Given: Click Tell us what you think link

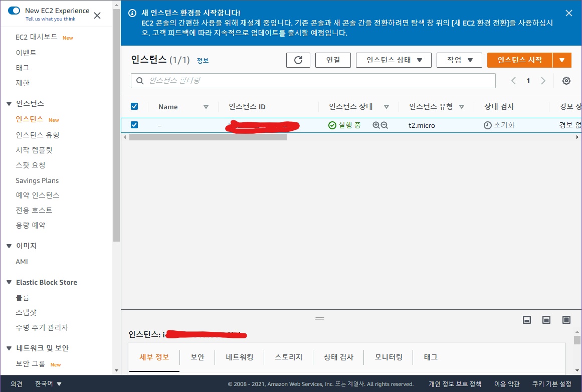Looking at the screenshot, I should [51, 19].
